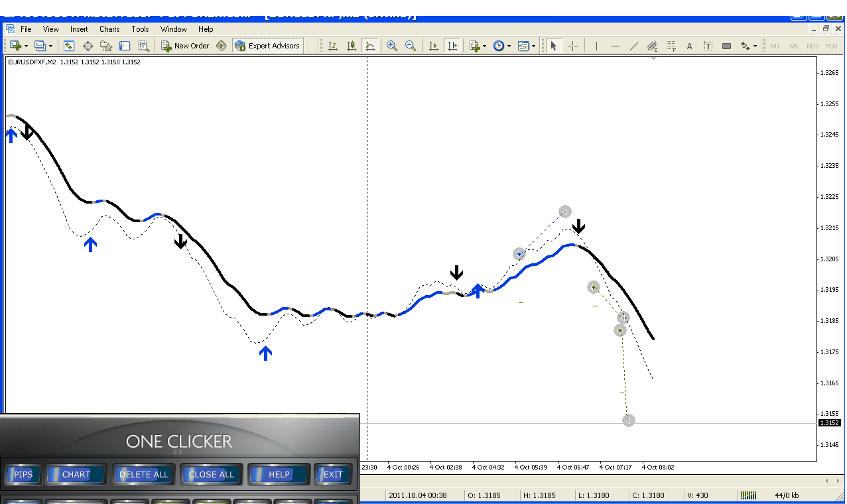Viewport: 847px width, 504px height.
Task: Draw a vertical line tool
Action: tap(596, 46)
